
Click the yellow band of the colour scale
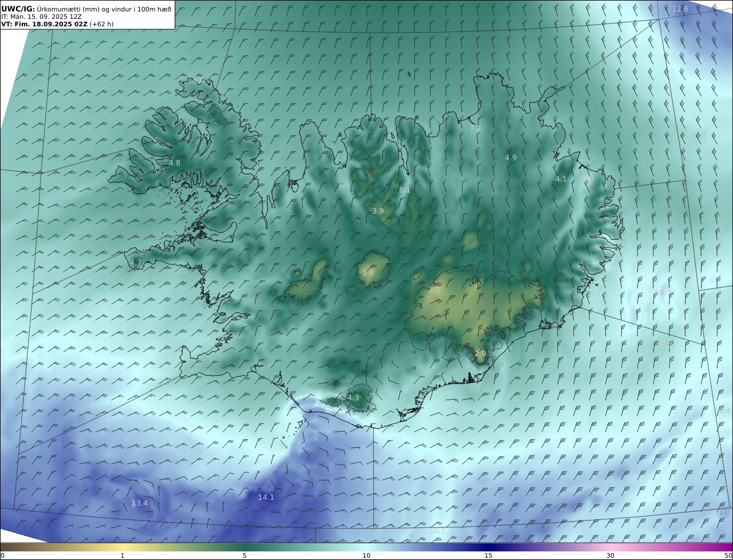tap(122, 547)
